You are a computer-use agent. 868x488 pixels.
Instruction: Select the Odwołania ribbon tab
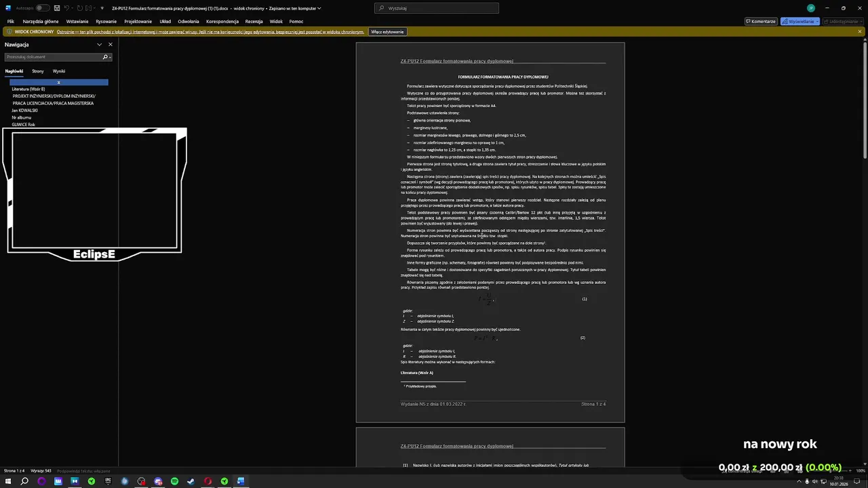pos(189,21)
